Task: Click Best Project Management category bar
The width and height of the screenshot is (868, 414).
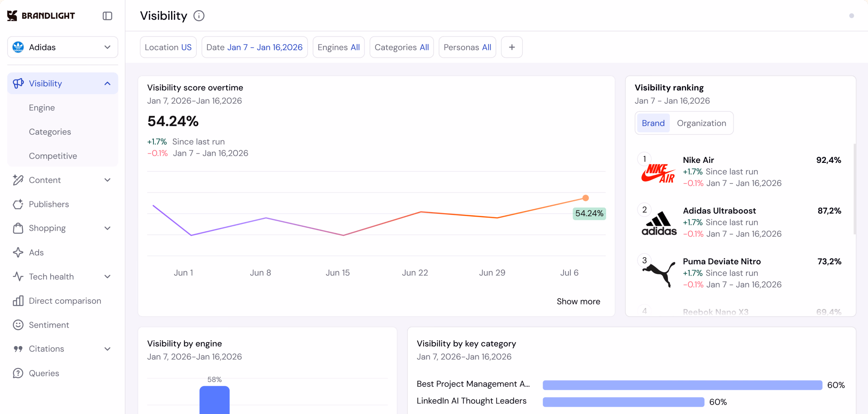Action: [682, 385]
